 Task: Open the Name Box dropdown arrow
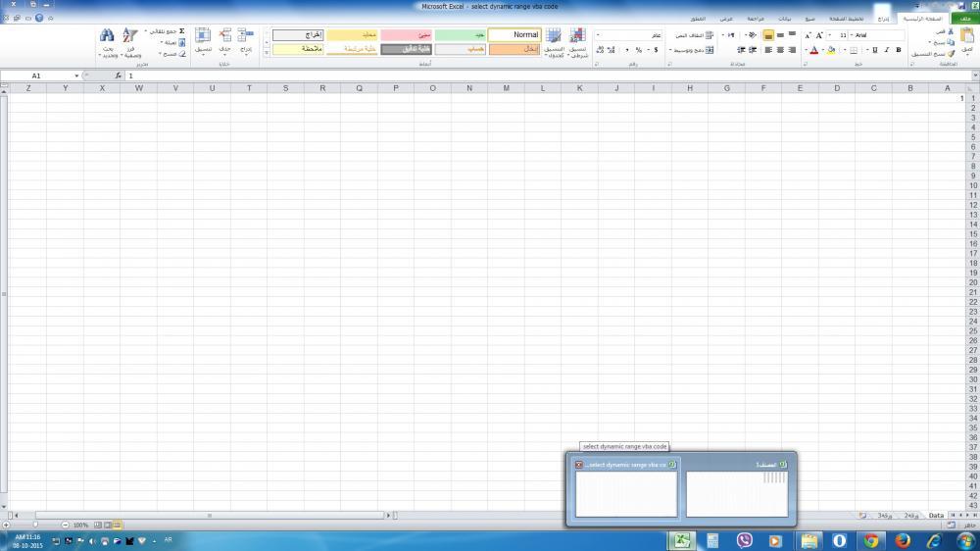[x=76, y=75]
